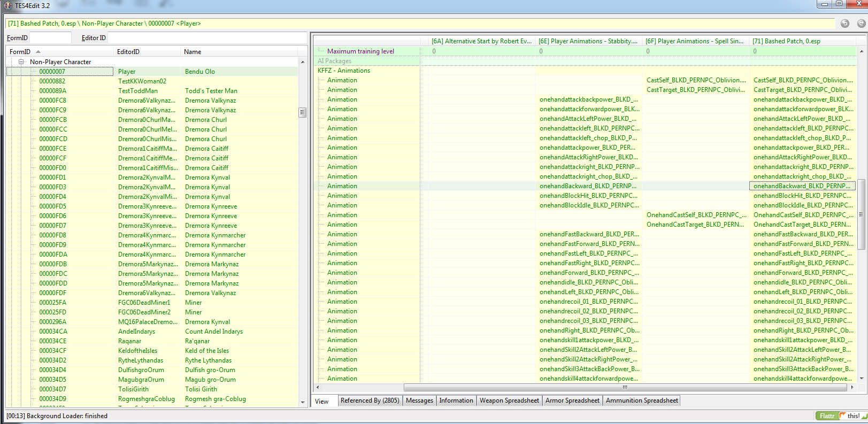Click onehandrecoil_03_BLKD_PERNPC cell in Bashed Patch column
Screen dimensions: 868x424
803,321
